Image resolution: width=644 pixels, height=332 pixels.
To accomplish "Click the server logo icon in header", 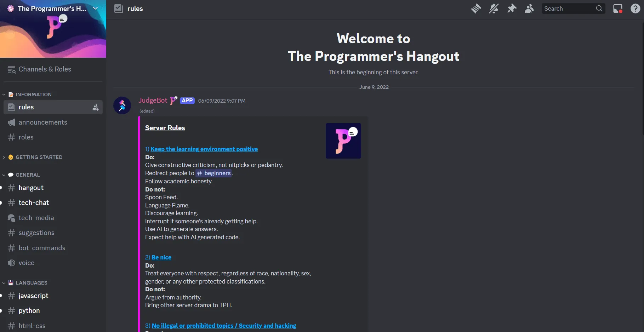I will 11,8.
